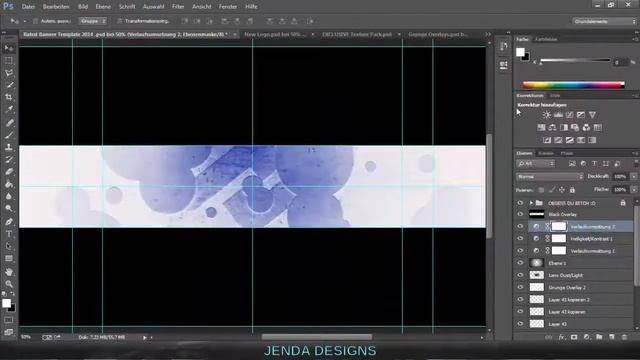Hide the Lens Dust/Light layer
Viewport: 640px width, 360px height.
pos(520,276)
